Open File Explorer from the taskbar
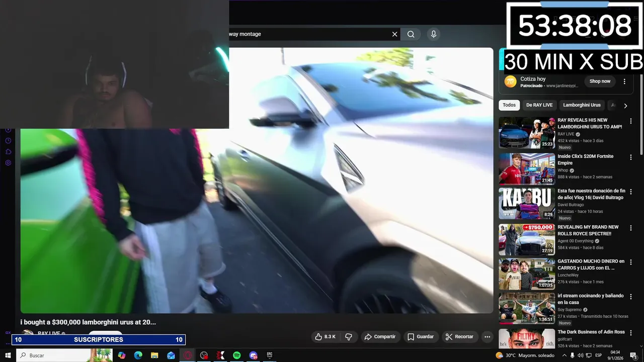The height and width of the screenshot is (362, 644). 154,355
